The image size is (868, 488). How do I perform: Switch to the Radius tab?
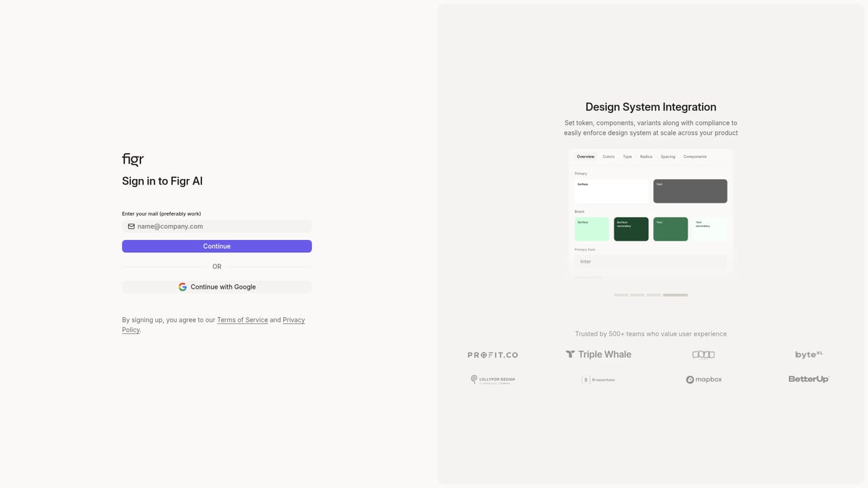pyautogui.click(x=646, y=157)
